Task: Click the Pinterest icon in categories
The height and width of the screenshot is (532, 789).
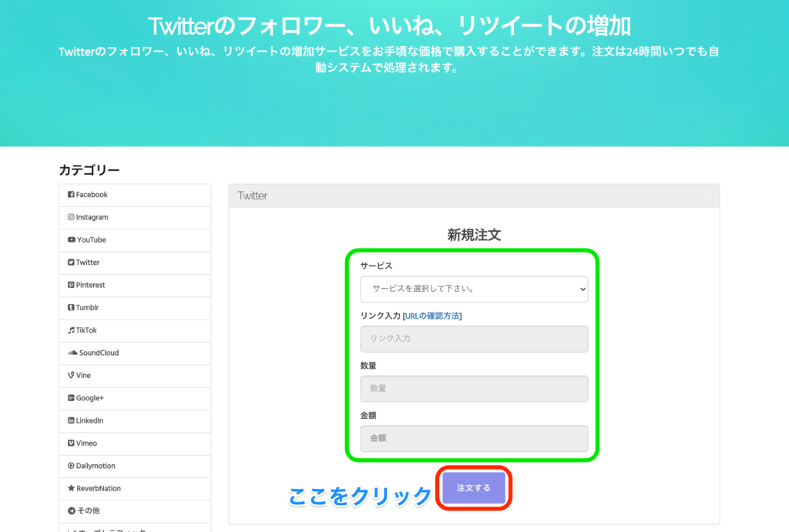Action: (71, 285)
